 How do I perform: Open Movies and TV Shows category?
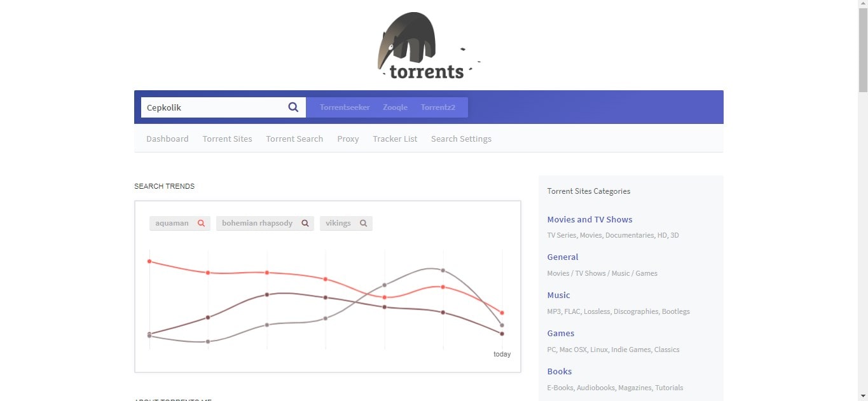click(589, 219)
